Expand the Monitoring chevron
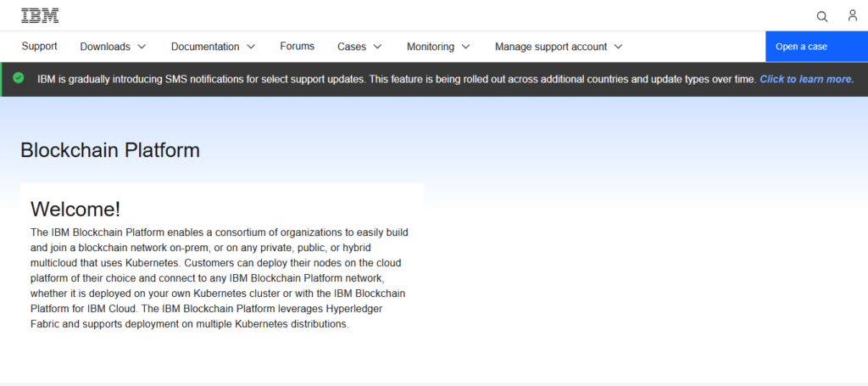The width and height of the screenshot is (868, 386). coord(465,47)
